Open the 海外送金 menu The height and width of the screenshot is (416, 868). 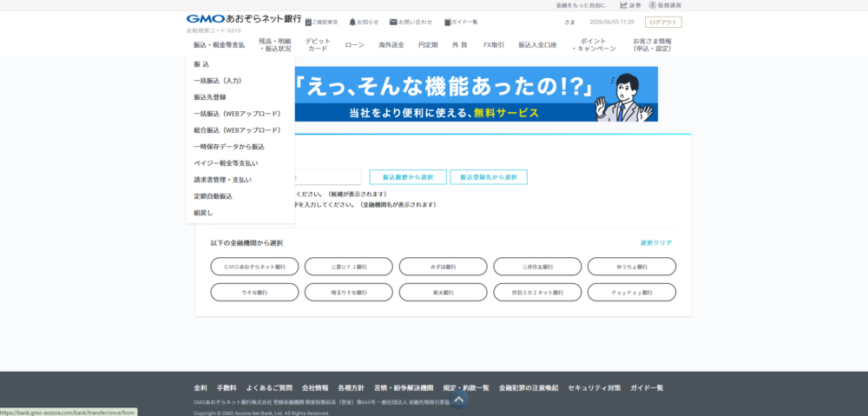(391, 45)
